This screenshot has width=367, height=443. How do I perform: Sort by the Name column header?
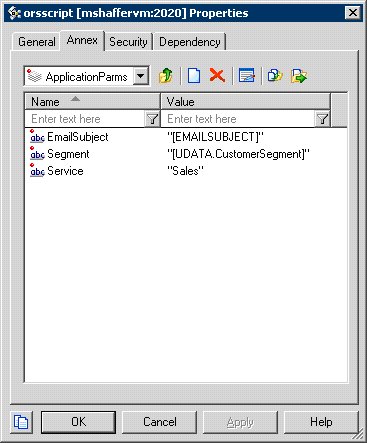pos(92,101)
